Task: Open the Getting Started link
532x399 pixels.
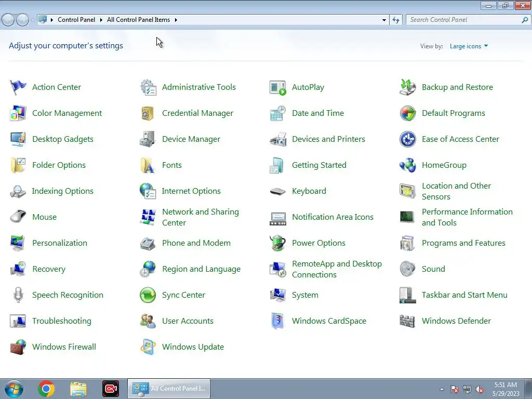Action: [319, 165]
